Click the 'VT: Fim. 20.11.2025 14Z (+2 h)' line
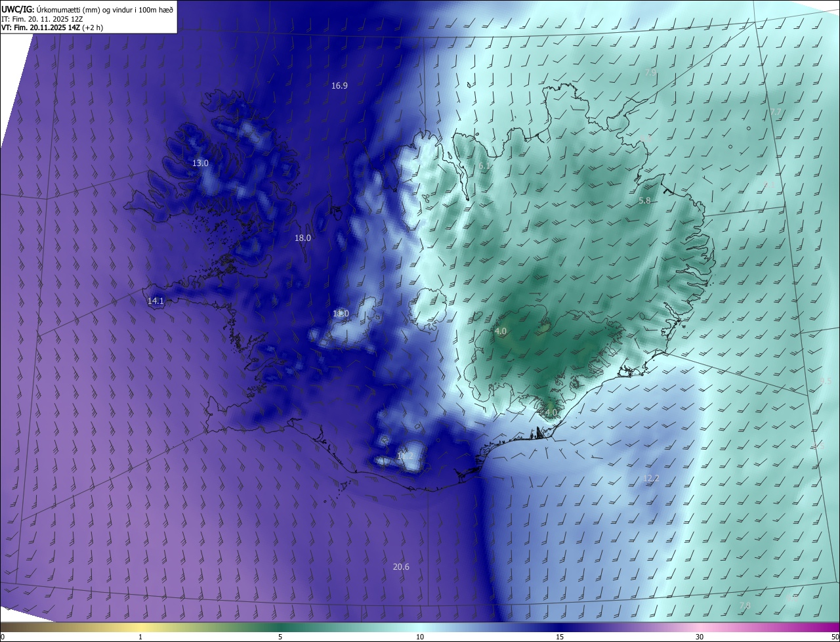The image size is (840, 642). pos(52,28)
